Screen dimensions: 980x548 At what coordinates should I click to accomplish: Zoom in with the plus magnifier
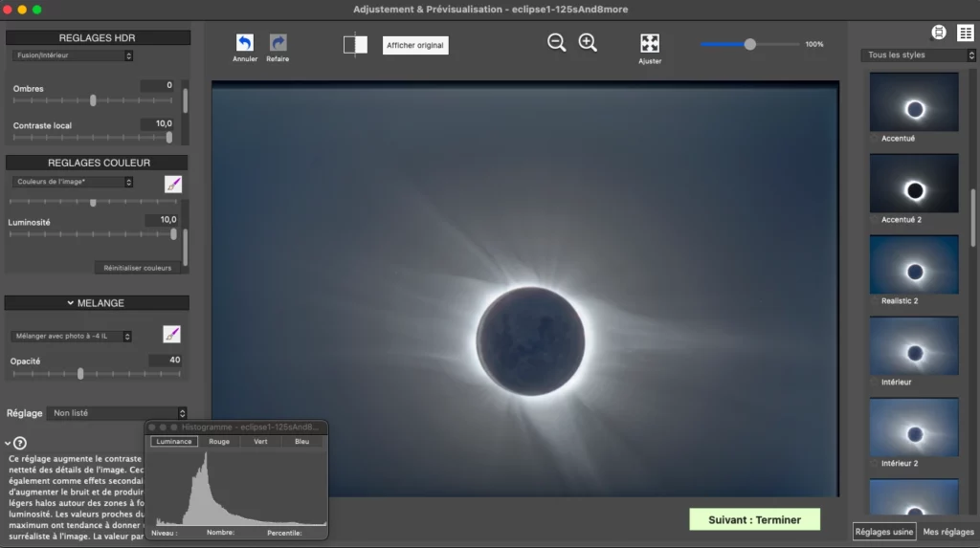[588, 43]
